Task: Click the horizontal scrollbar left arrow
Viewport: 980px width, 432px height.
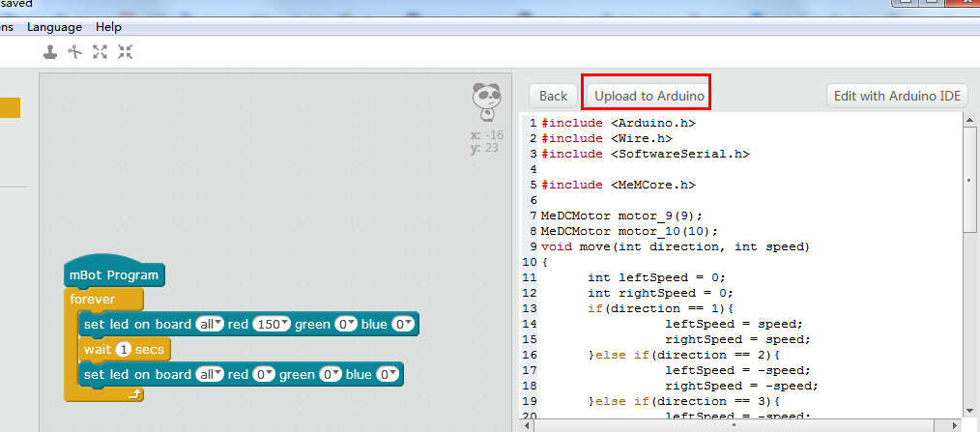Action: click(528, 426)
